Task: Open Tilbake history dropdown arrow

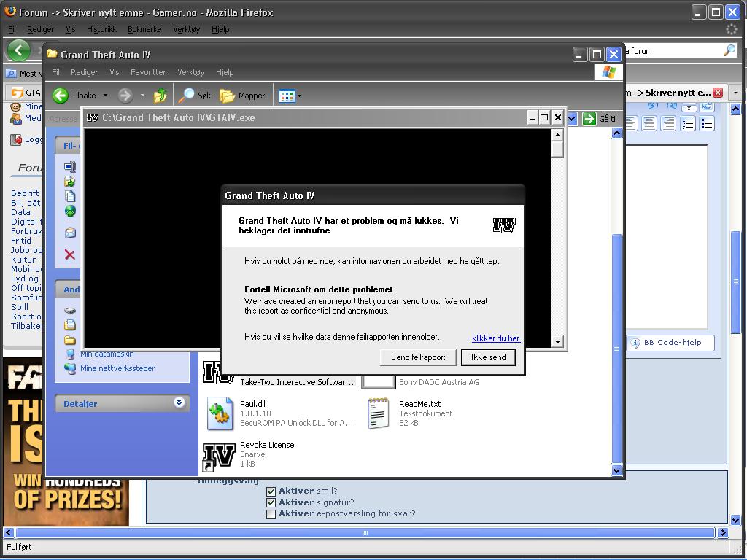Action: (105, 96)
